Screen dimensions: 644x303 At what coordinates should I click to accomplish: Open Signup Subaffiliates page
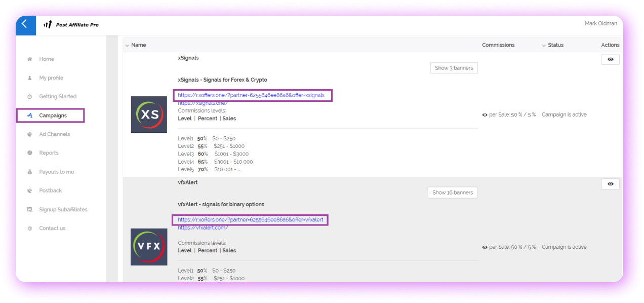click(63, 209)
